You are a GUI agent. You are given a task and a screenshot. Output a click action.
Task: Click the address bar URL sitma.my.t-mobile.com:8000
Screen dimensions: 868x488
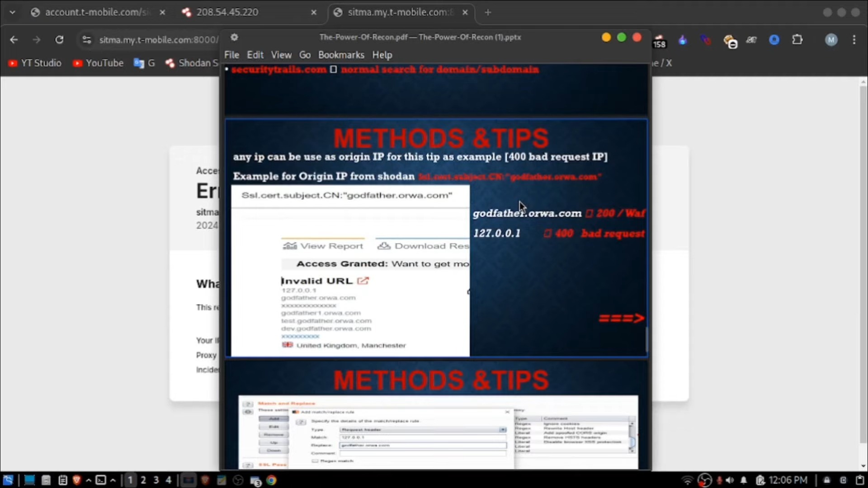pyautogui.click(x=158, y=40)
